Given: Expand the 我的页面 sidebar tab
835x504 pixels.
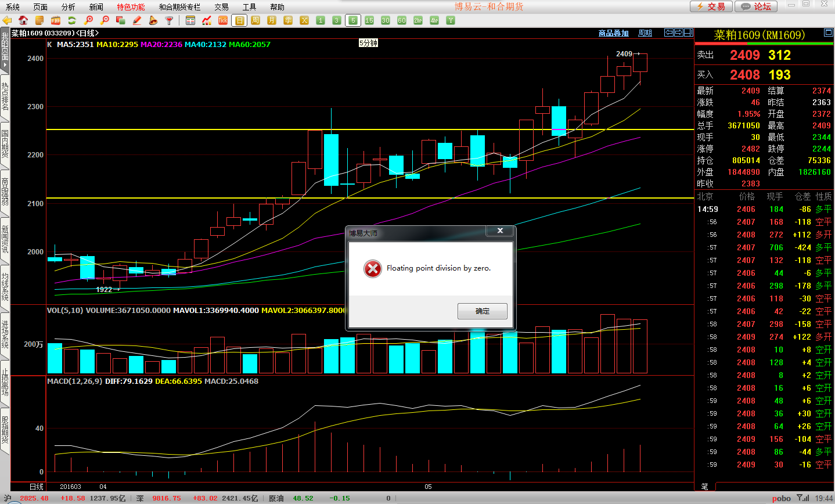Looking at the screenshot, I should (5, 52).
